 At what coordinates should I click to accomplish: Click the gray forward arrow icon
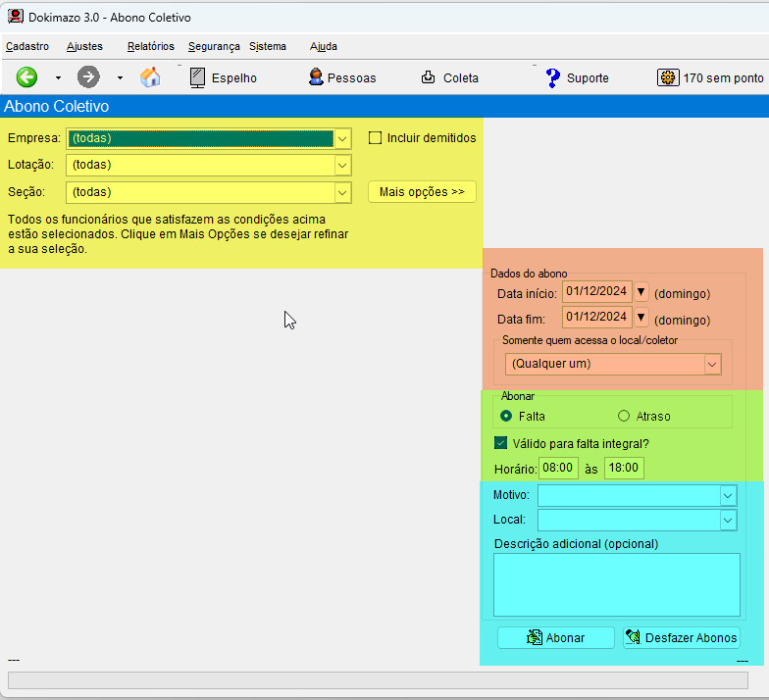(88, 77)
